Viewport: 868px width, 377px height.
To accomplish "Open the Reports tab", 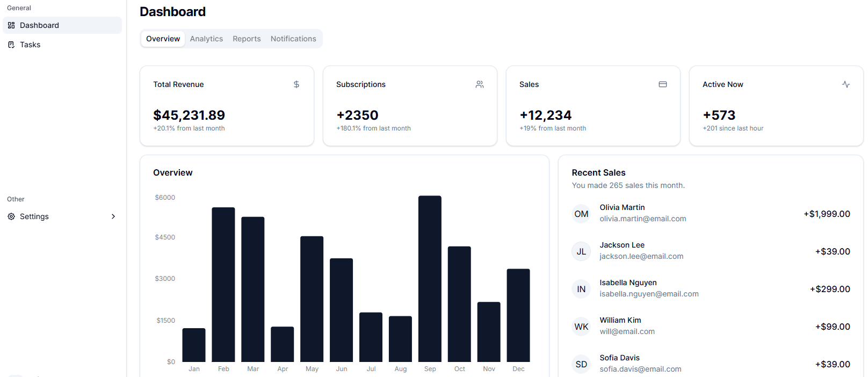I will click(x=247, y=39).
